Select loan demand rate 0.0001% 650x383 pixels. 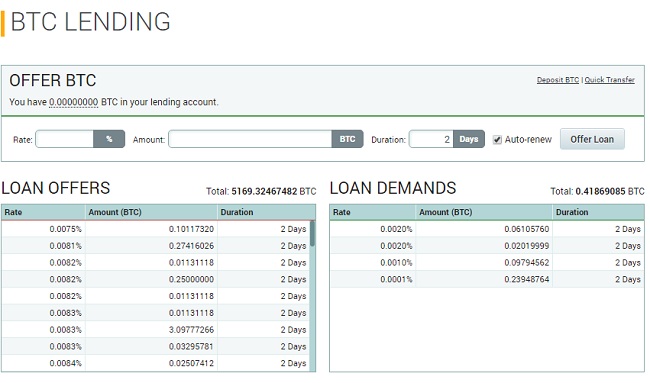396,279
